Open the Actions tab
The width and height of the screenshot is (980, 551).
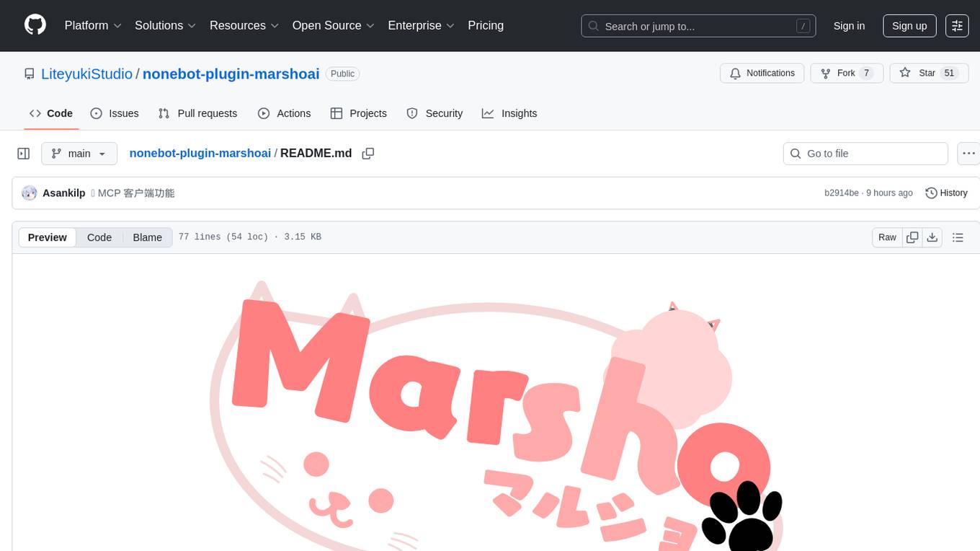click(x=285, y=113)
